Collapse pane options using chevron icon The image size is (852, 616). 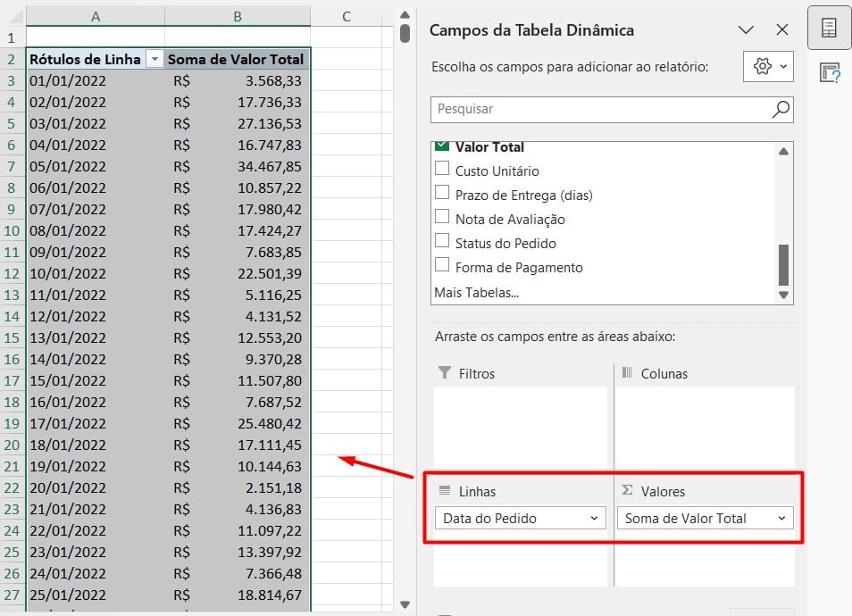click(x=747, y=29)
